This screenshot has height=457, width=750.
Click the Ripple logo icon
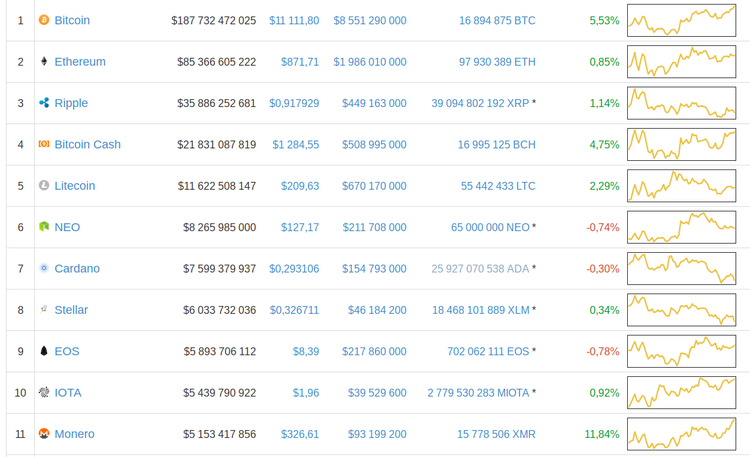[x=44, y=103]
